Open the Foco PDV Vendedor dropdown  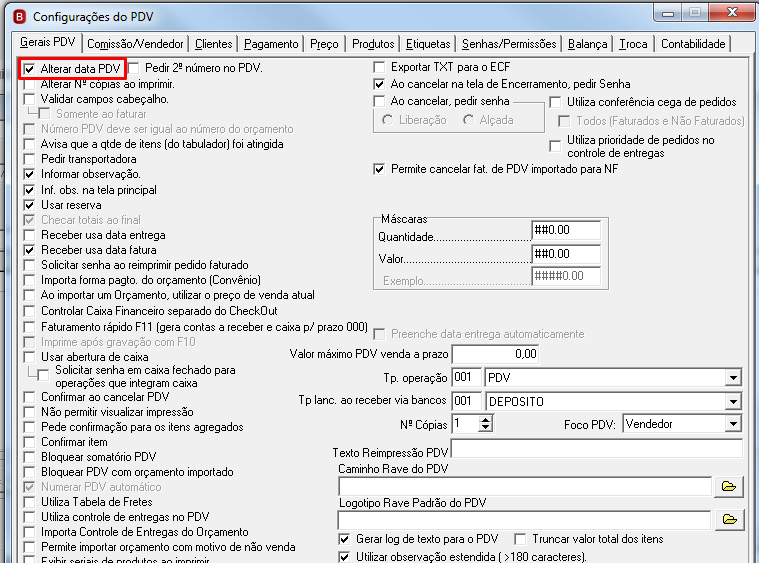(733, 424)
